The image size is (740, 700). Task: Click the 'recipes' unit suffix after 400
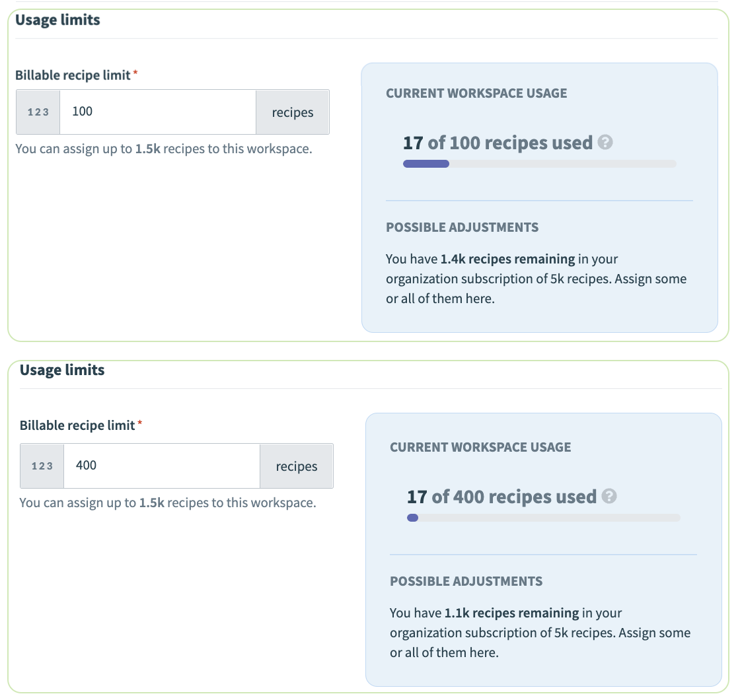[x=297, y=466]
